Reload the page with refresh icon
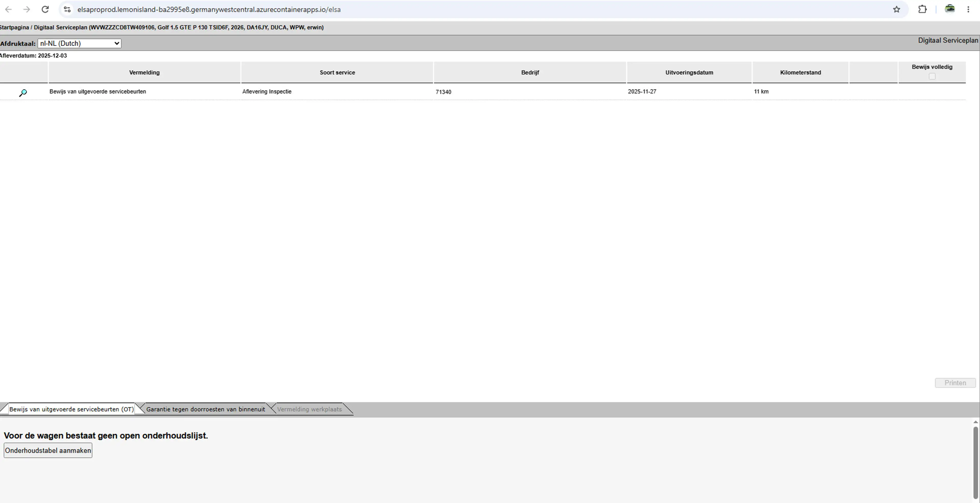The width and height of the screenshot is (980, 503). 45,9
